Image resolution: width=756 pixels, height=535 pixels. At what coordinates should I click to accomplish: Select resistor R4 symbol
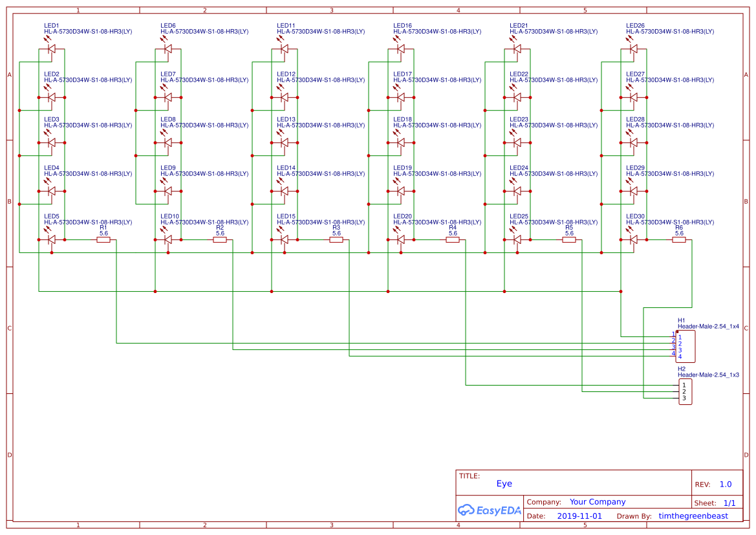(451, 238)
